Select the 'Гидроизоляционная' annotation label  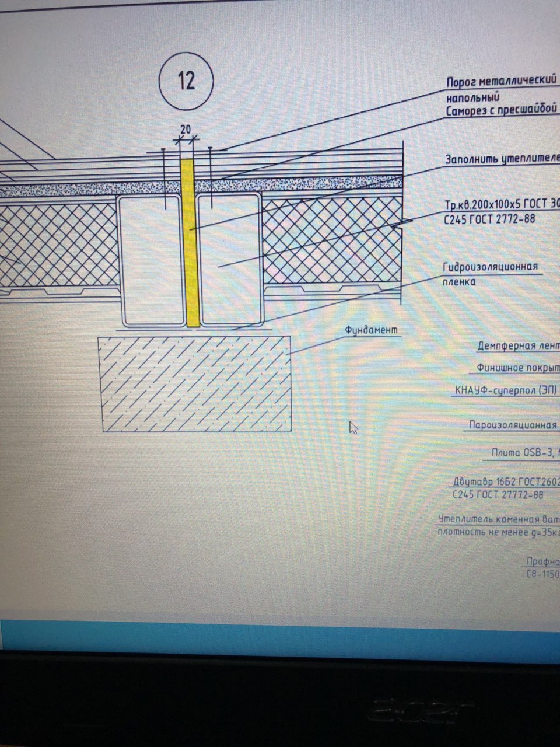click(490, 267)
